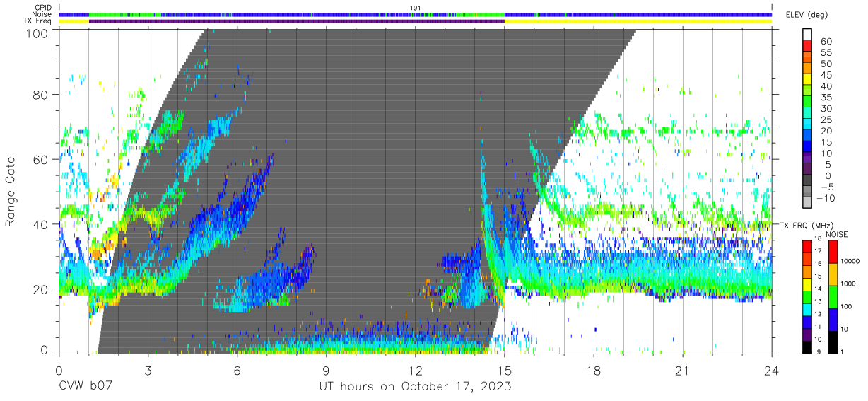Click the CPID value "191"

(x=416, y=8)
